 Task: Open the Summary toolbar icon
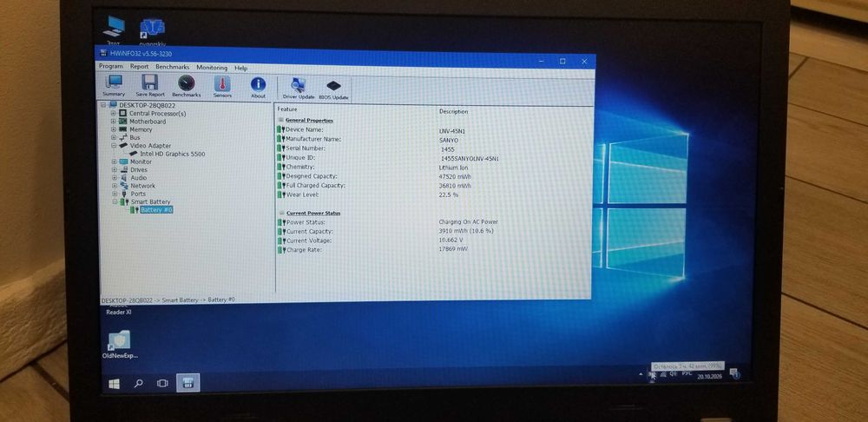pyautogui.click(x=114, y=86)
